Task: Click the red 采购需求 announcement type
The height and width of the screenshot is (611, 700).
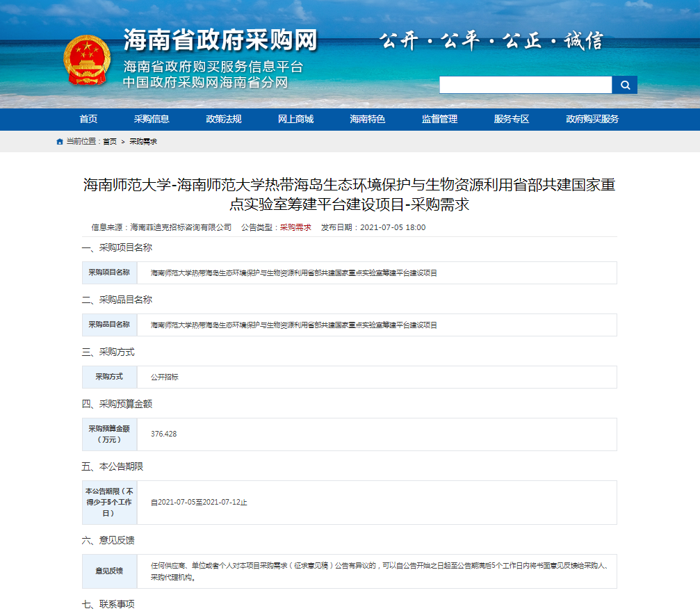Action: (x=295, y=227)
